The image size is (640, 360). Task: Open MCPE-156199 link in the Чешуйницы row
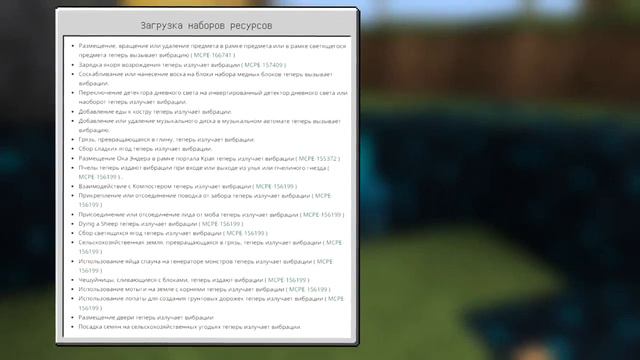tap(287, 280)
